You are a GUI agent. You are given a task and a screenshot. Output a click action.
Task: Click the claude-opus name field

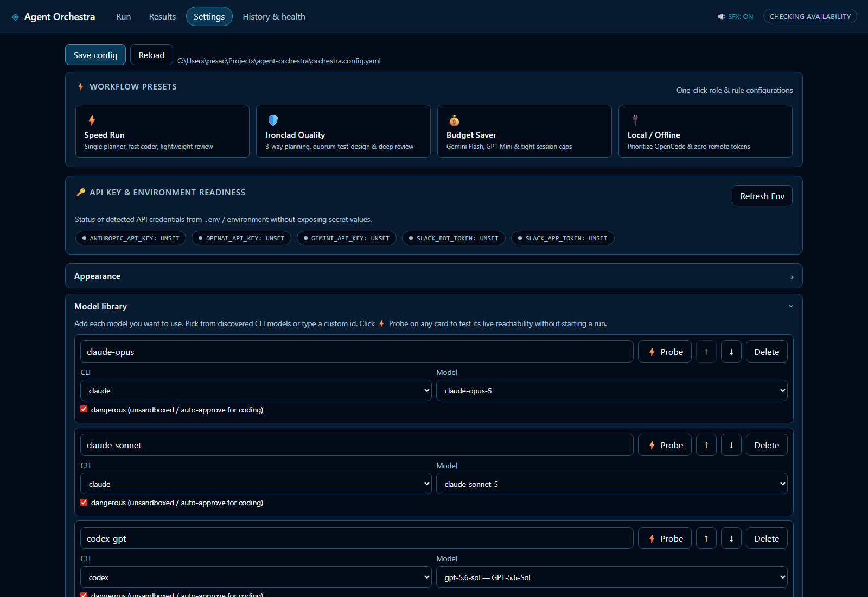tap(357, 352)
